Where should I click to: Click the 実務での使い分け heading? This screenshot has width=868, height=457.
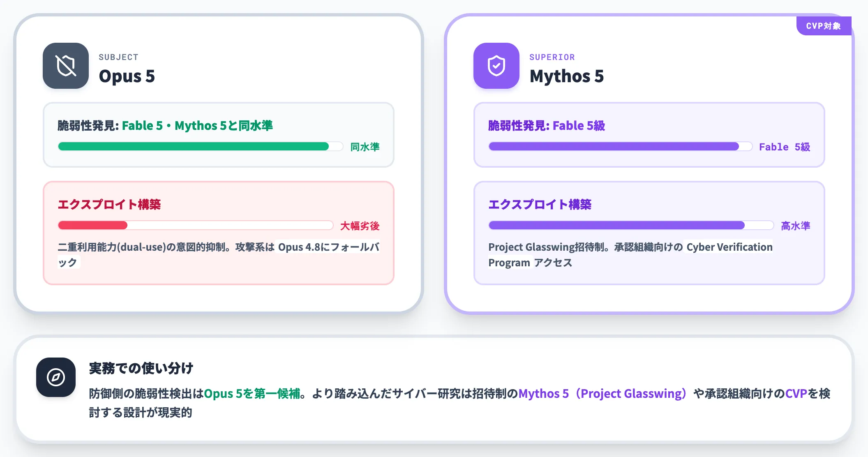(141, 368)
